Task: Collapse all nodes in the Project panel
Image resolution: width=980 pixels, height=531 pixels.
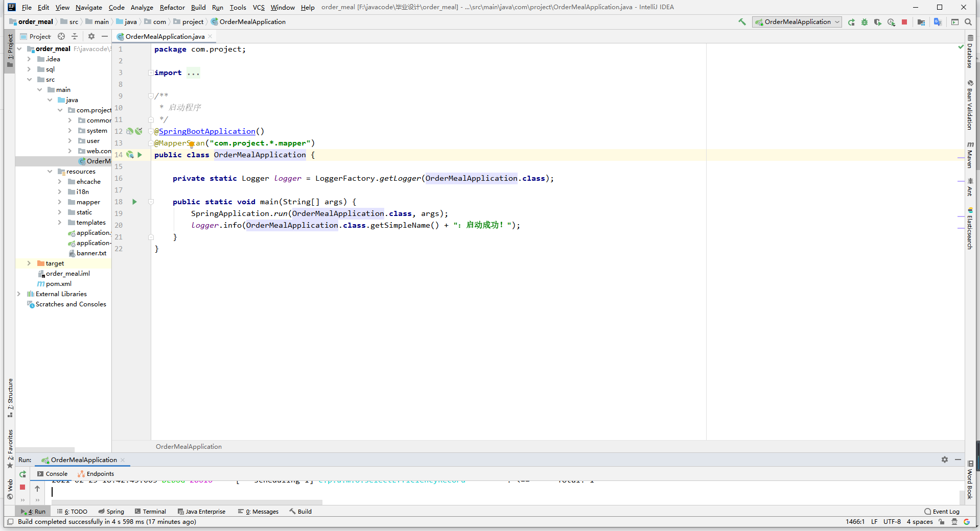Action: (75, 36)
